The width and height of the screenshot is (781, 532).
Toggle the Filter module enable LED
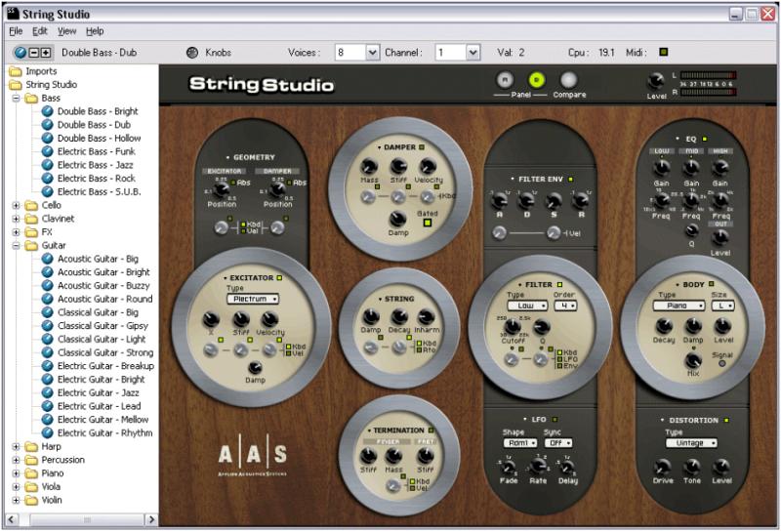(559, 285)
